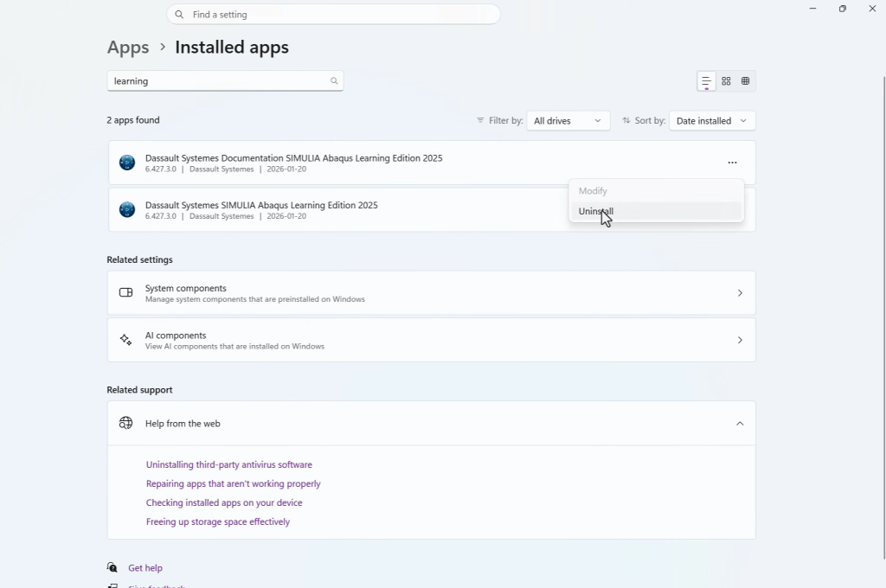
Task: Click the sort arrows icon beside Sort by
Action: pos(626,120)
